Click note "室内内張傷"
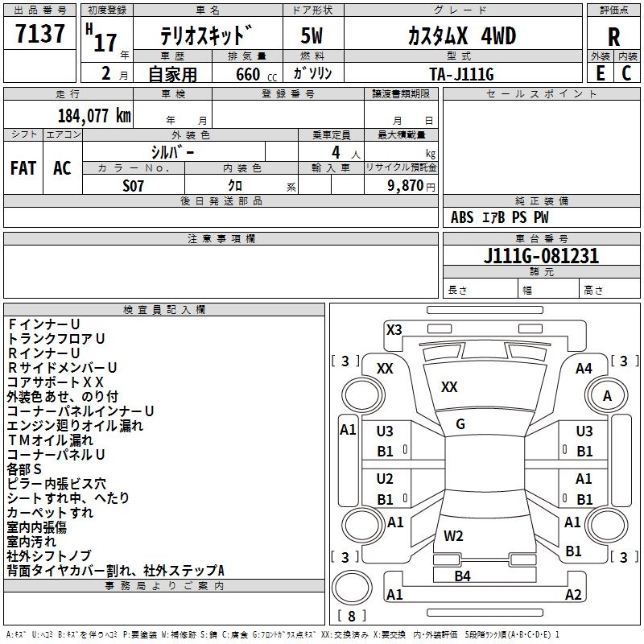Screen dimensions: 644x644 pyautogui.click(x=37, y=527)
